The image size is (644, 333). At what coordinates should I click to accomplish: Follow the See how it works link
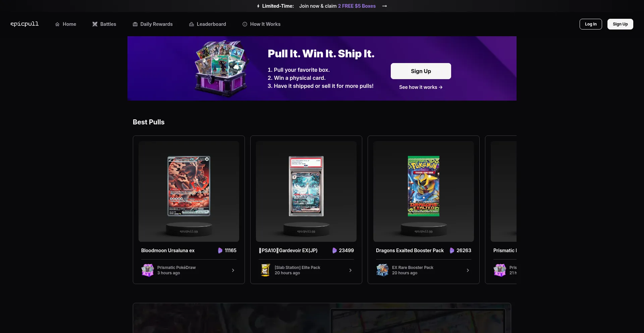[421, 87]
